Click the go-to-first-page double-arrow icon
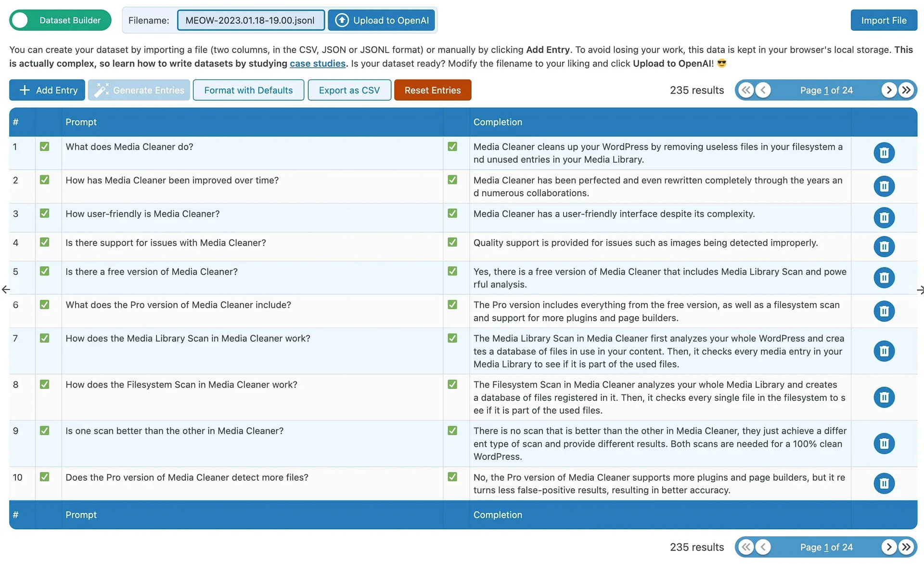Image resolution: width=924 pixels, height=564 pixels. click(x=744, y=89)
